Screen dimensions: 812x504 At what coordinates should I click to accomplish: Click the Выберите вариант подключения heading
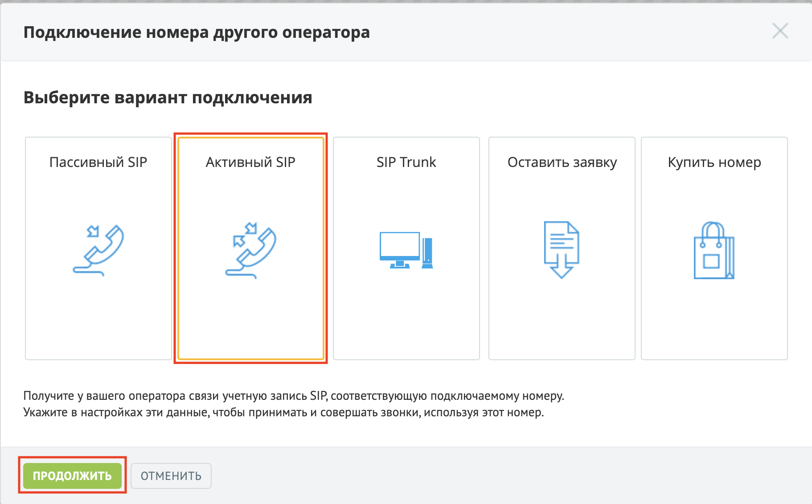coord(168,98)
